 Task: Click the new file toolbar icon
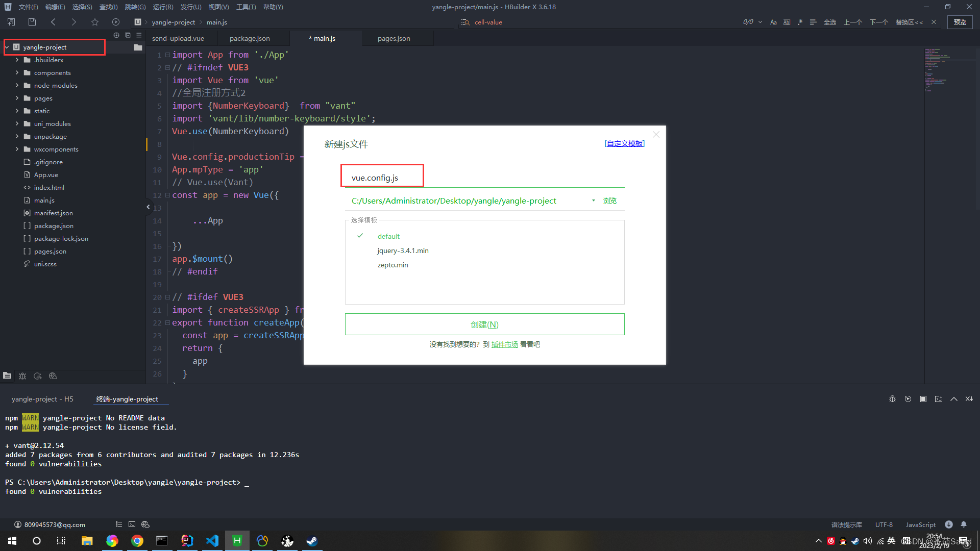point(11,22)
